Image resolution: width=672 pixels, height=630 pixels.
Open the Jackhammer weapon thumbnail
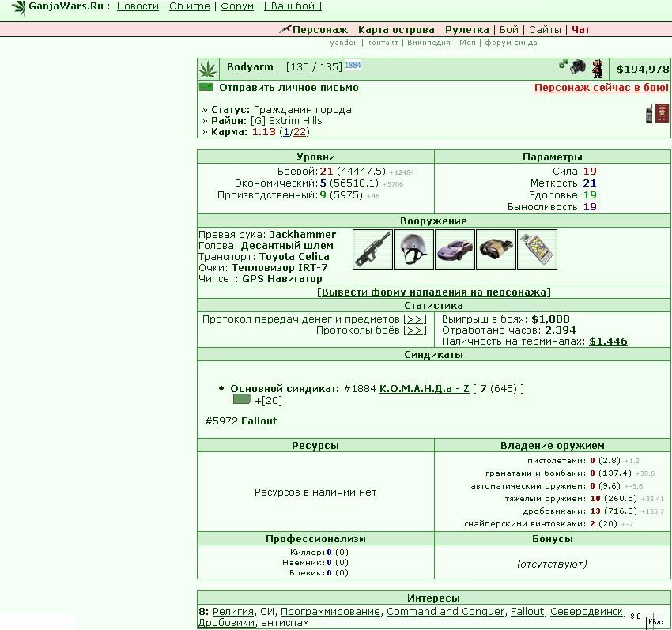coord(372,250)
